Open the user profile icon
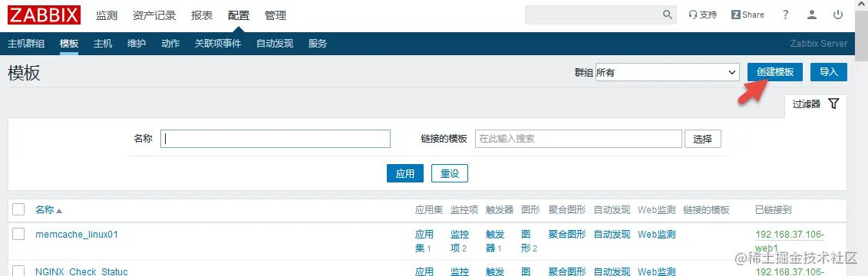This screenshot has width=868, height=276. 811,15
